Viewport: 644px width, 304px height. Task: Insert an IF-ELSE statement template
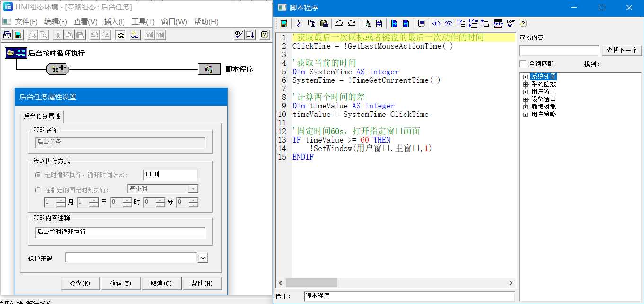(473, 23)
